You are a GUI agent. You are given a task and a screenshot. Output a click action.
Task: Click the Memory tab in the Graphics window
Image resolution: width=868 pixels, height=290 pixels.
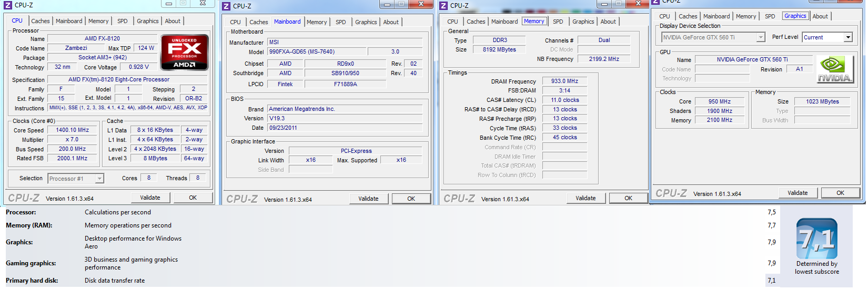[746, 16]
